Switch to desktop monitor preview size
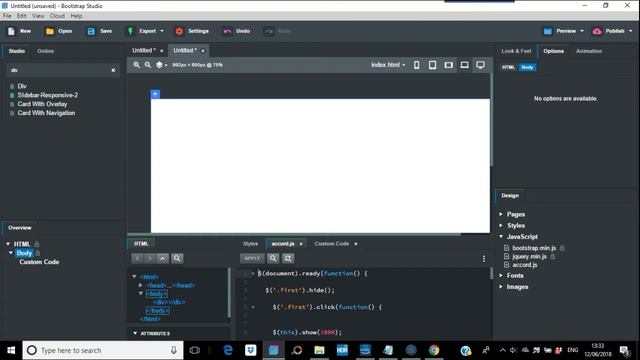 coord(480,65)
